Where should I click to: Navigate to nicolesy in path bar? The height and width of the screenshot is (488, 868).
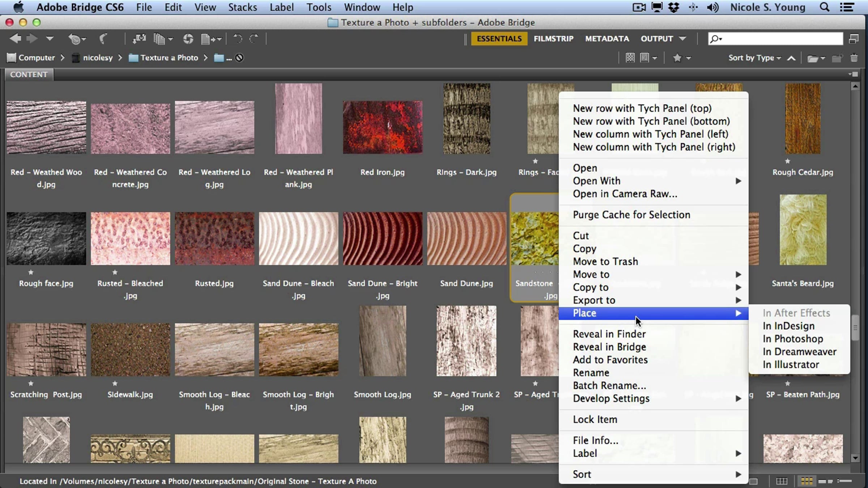coord(92,58)
